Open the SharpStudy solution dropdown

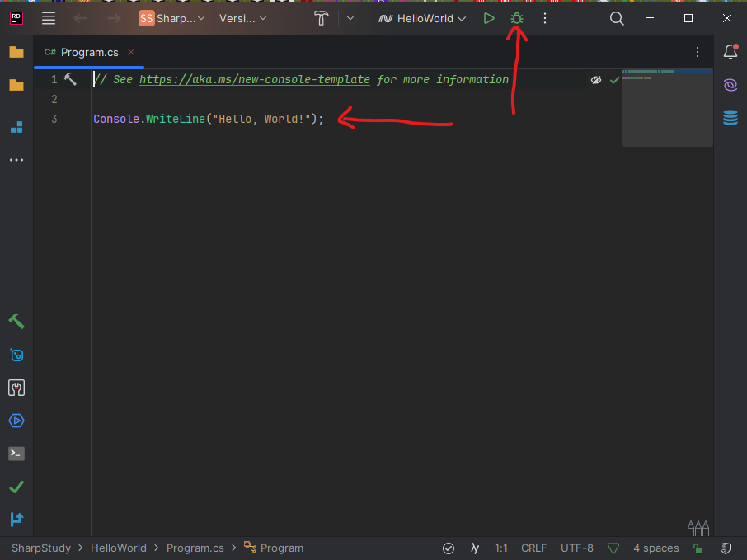(x=171, y=19)
